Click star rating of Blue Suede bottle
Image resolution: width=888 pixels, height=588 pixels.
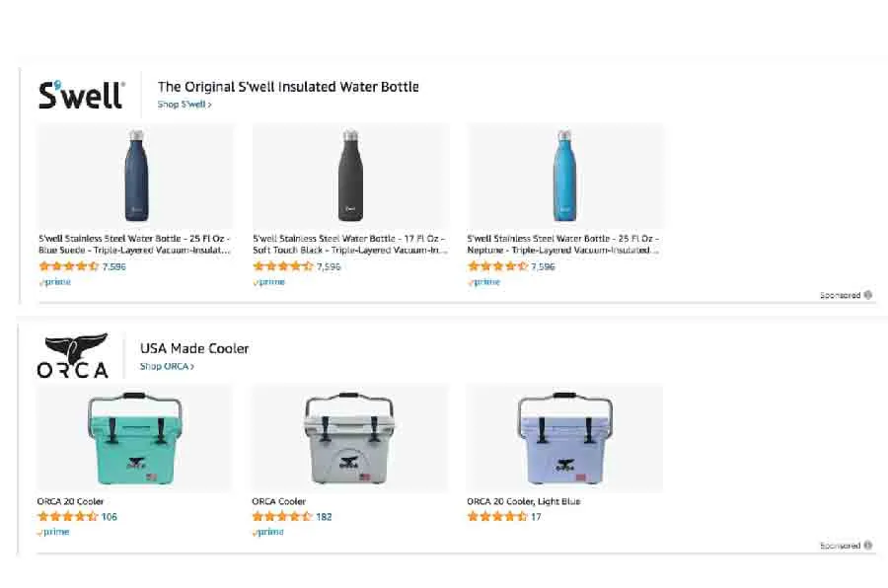tap(68, 266)
